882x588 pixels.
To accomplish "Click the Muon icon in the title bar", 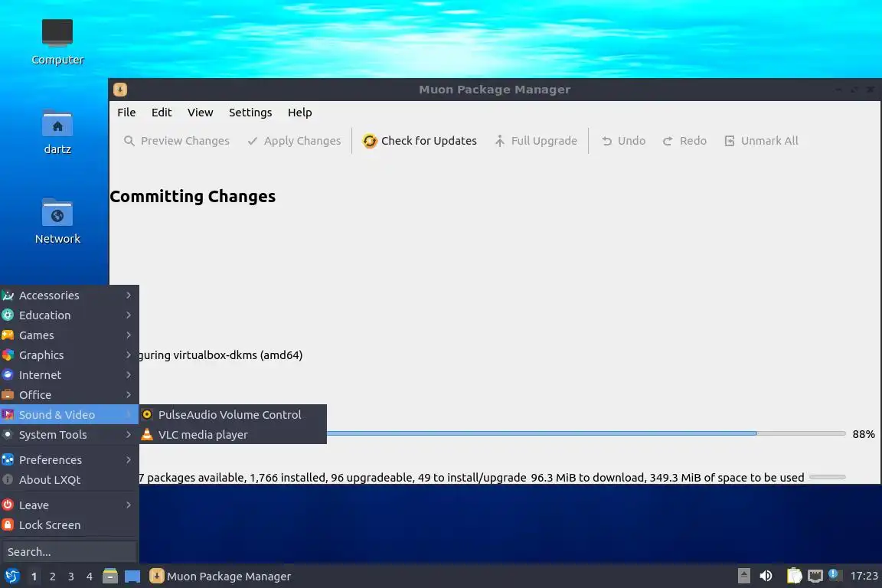I will click(119, 90).
